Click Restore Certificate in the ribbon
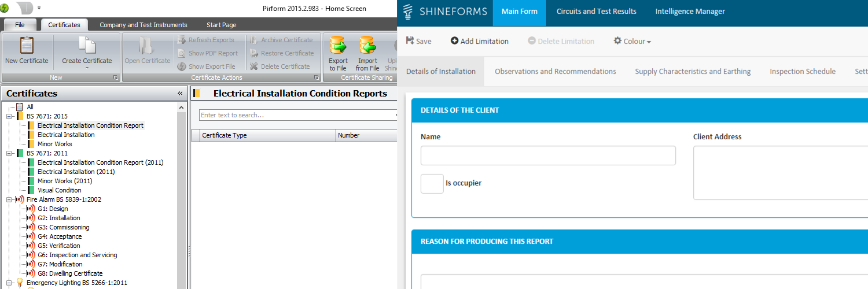 281,53
